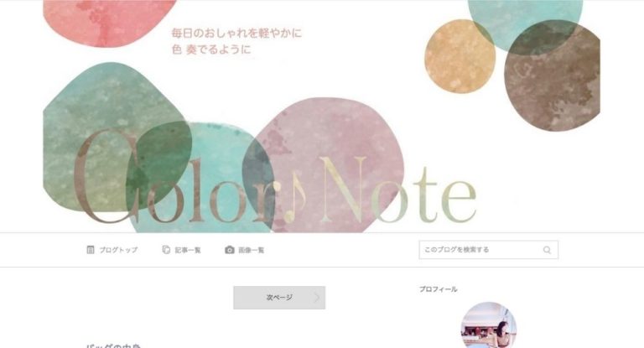This screenshot has height=348, width=644.
Task: Open the round profile avatar photo
Action: click(x=488, y=325)
